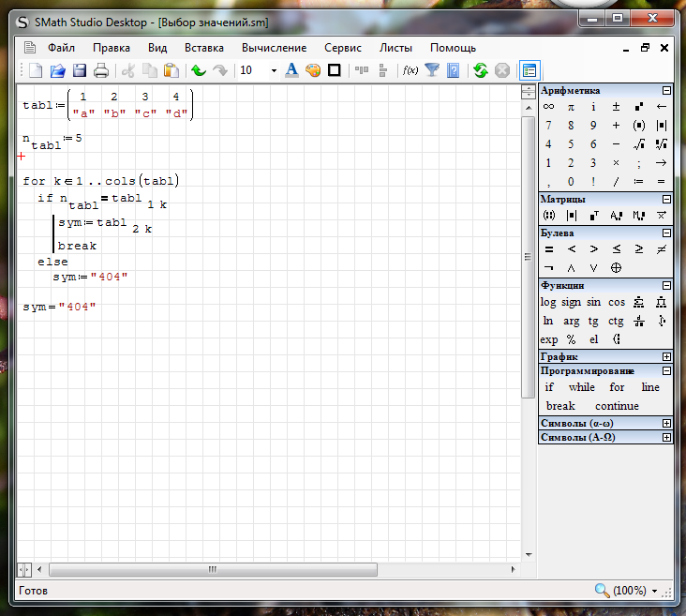Click the Recalculate green arrows icon

(481, 70)
